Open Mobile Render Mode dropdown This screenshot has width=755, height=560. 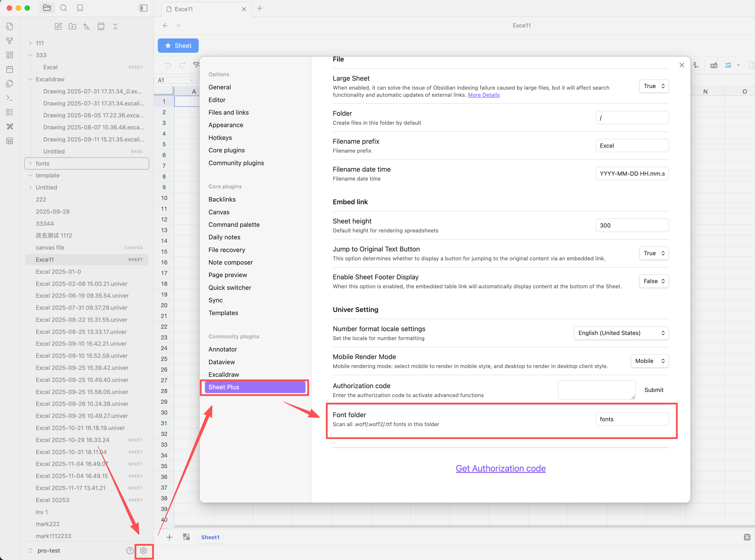click(x=649, y=361)
